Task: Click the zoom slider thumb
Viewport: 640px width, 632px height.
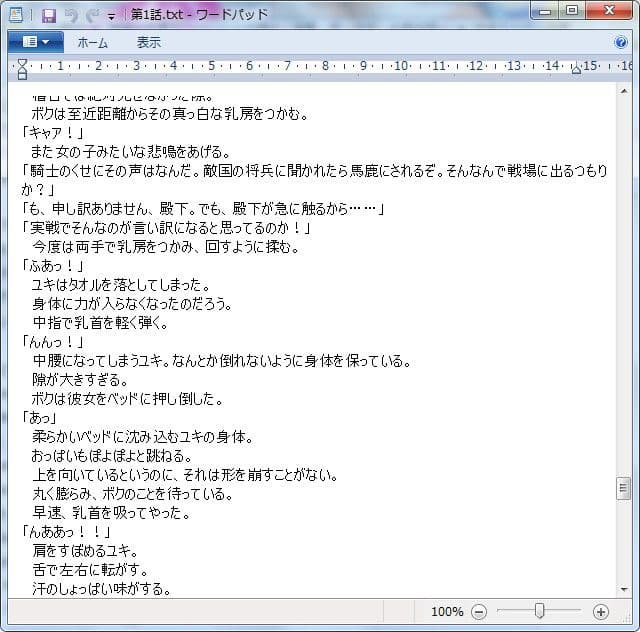Action: click(x=539, y=611)
